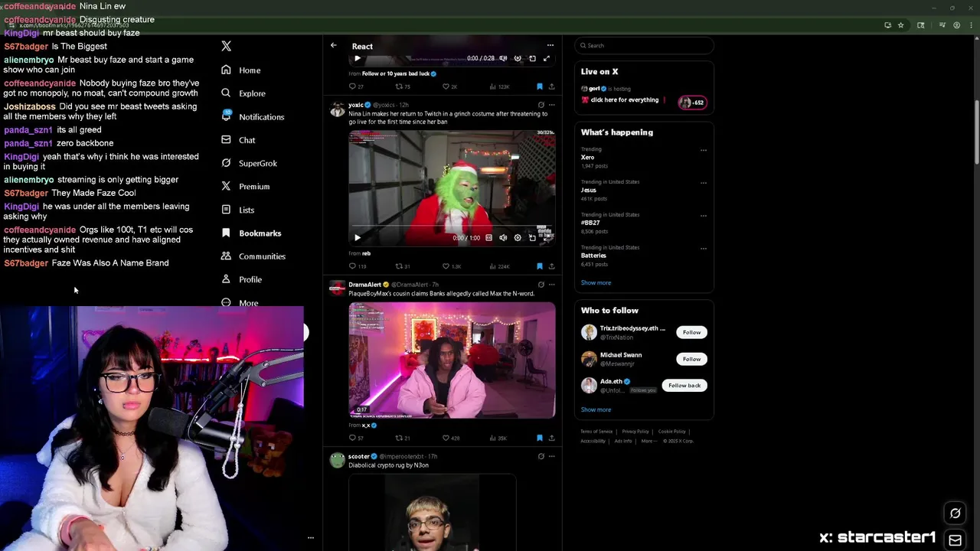Open replies on the yoxic post with 119 comments
This screenshot has height=551, width=980.
coord(357,266)
